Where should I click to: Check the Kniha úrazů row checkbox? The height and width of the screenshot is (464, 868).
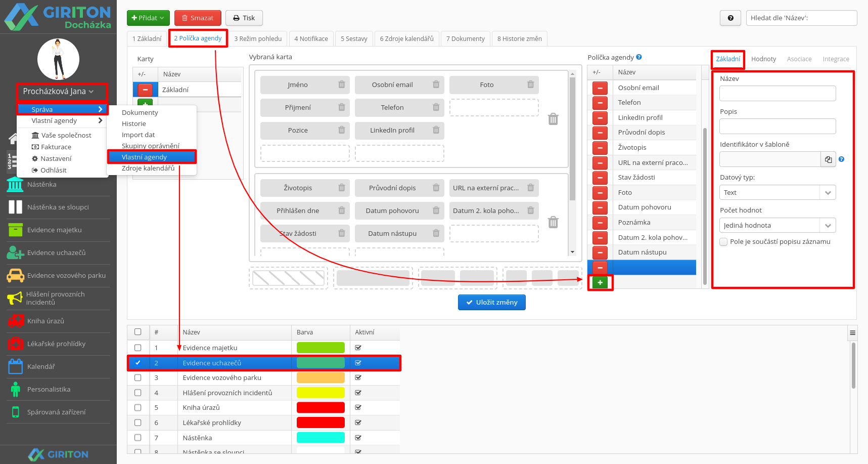138,407
